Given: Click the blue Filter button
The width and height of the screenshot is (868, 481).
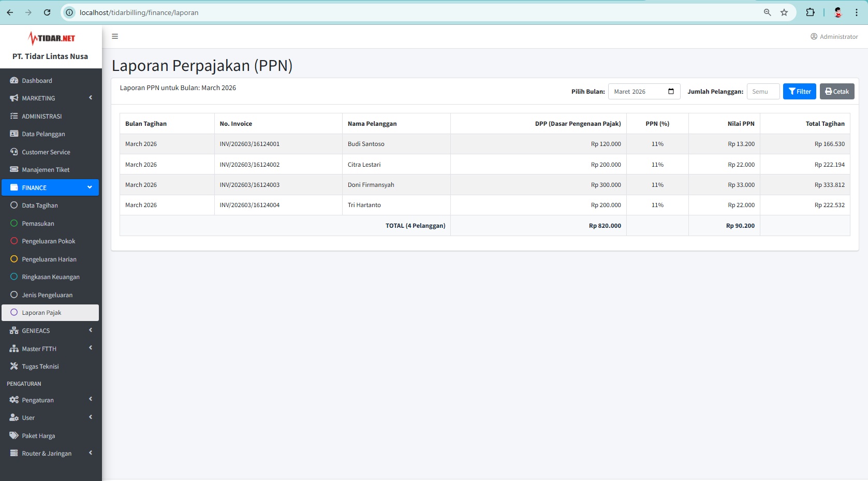Looking at the screenshot, I should tap(799, 92).
